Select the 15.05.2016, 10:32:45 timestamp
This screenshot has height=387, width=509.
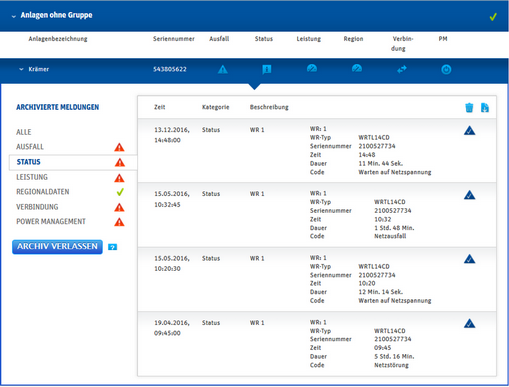(172, 199)
